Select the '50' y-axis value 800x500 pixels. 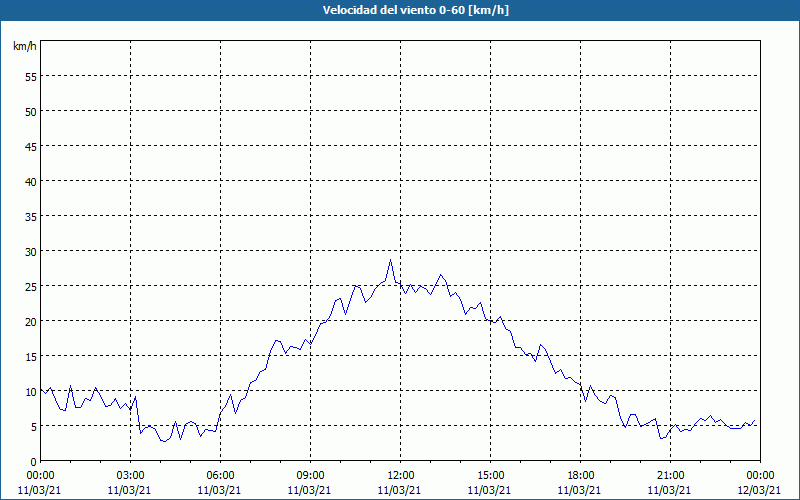[x=31, y=111]
